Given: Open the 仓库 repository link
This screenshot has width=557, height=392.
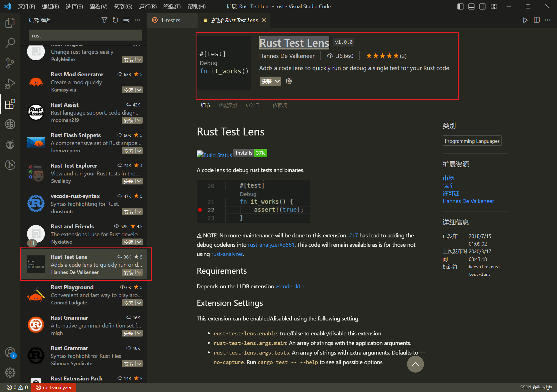Looking at the screenshot, I should point(448,185).
